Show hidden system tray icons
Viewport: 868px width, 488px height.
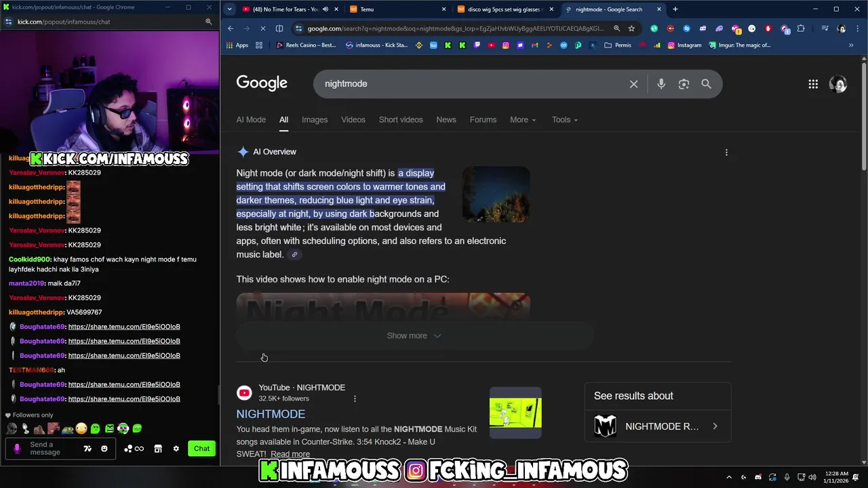click(729, 477)
